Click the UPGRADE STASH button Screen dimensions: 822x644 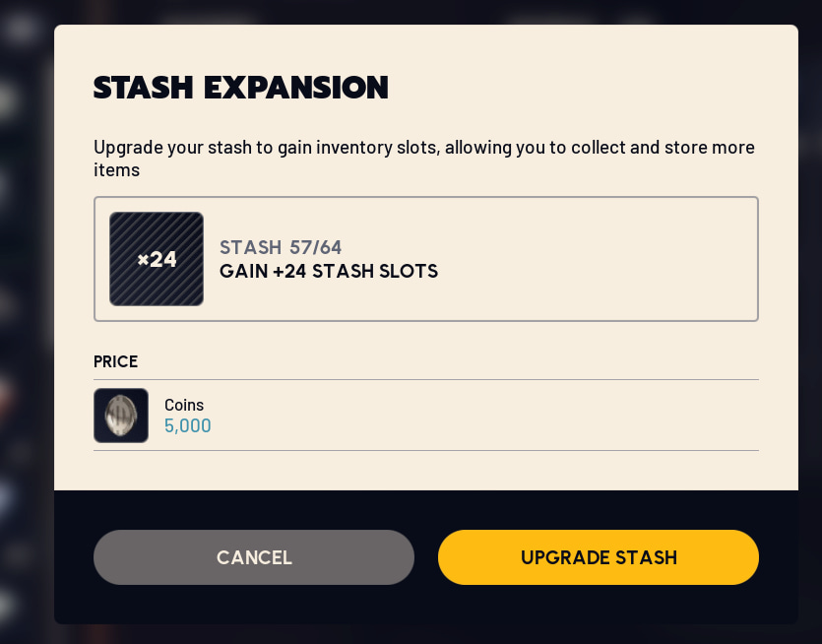click(598, 557)
